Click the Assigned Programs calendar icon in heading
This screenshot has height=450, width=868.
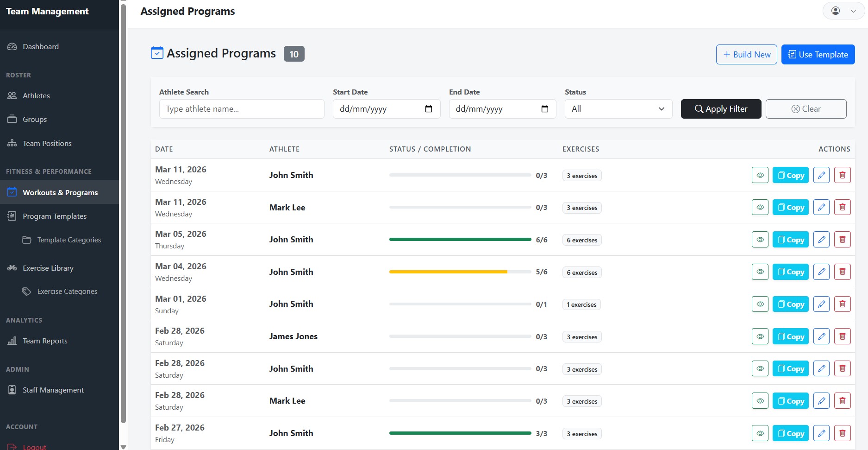tap(157, 53)
